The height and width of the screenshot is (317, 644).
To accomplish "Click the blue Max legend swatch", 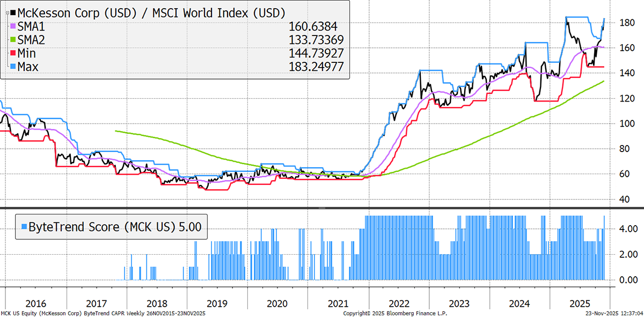I will pyautogui.click(x=13, y=66).
